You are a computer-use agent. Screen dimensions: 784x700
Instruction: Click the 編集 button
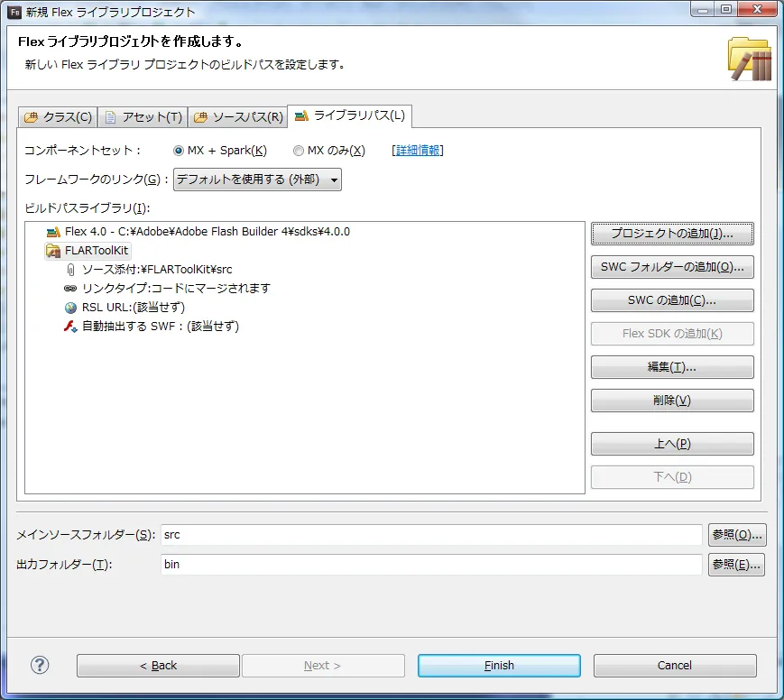point(672,367)
